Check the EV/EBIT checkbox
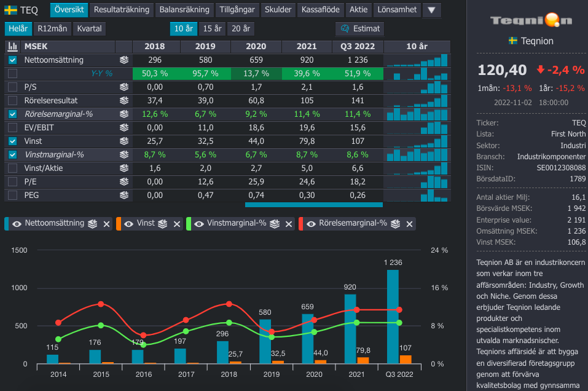 (x=13, y=128)
